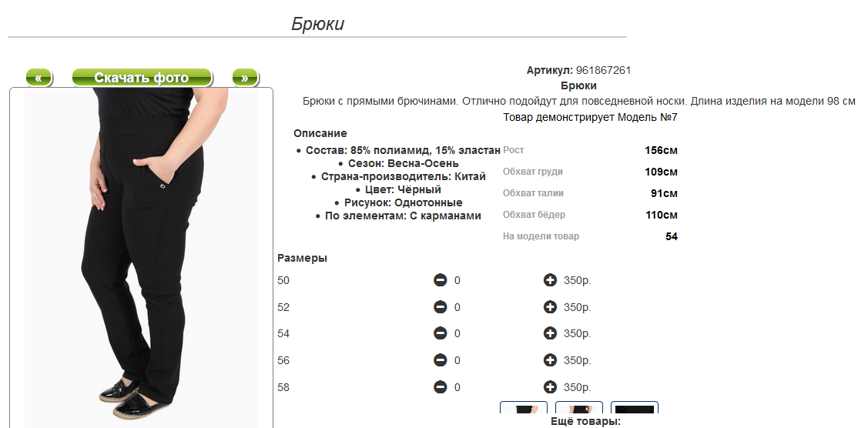868x428 pixels.
Task: Select second product thumbnail below sizes
Action: coord(579,407)
